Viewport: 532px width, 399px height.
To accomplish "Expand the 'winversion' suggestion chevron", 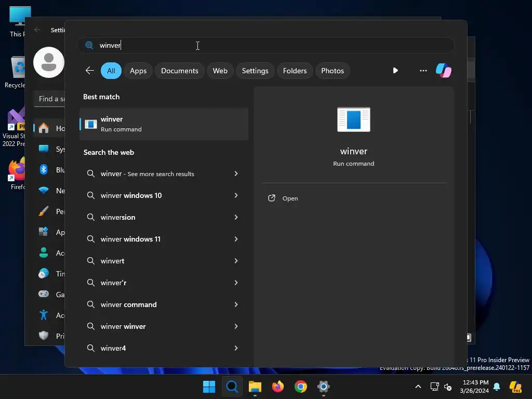I will [x=236, y=217].
